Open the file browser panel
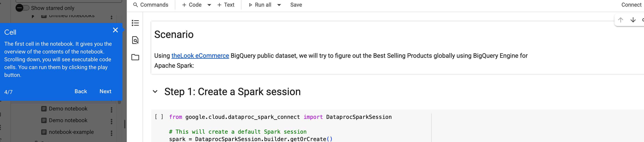644x142 pixels. coord(135,57)
